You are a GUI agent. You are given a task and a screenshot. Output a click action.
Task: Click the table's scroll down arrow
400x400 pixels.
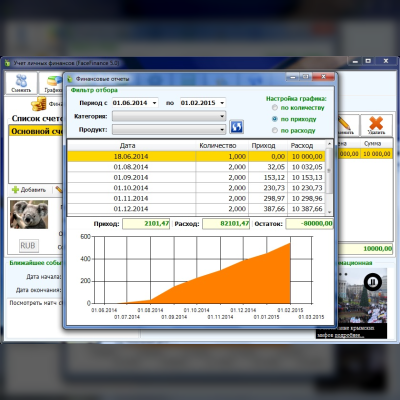coord(329,212)
